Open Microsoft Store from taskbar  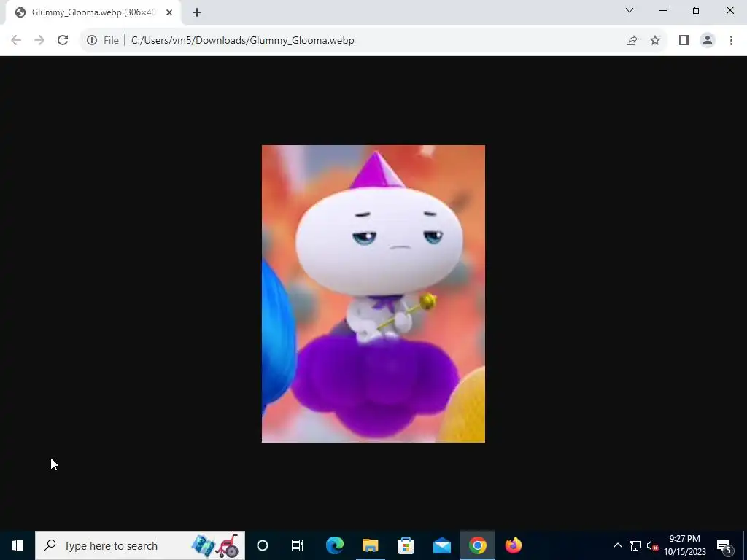click(406, 545)
